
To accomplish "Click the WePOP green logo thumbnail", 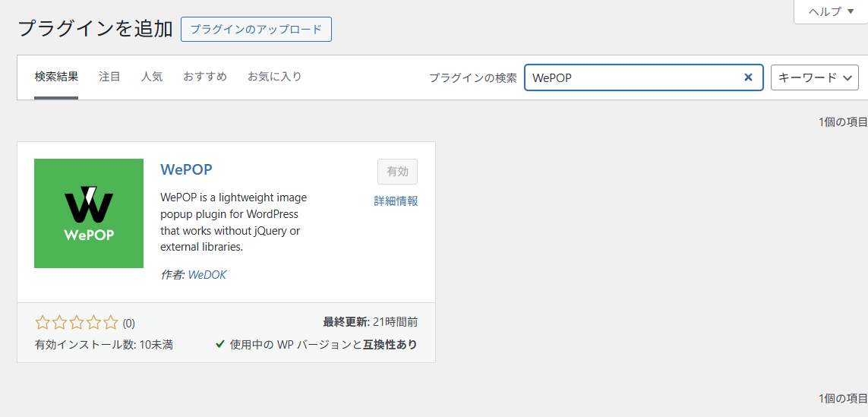I will [x=89, y=213].
